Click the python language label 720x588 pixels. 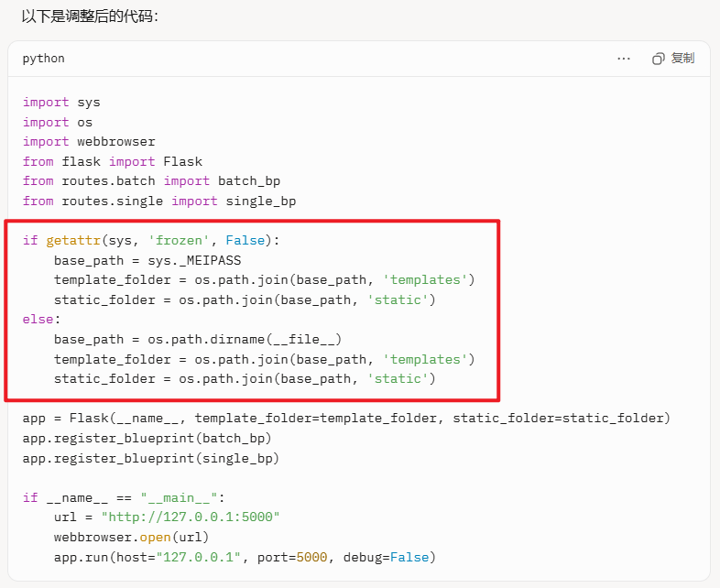click(44, 59)
